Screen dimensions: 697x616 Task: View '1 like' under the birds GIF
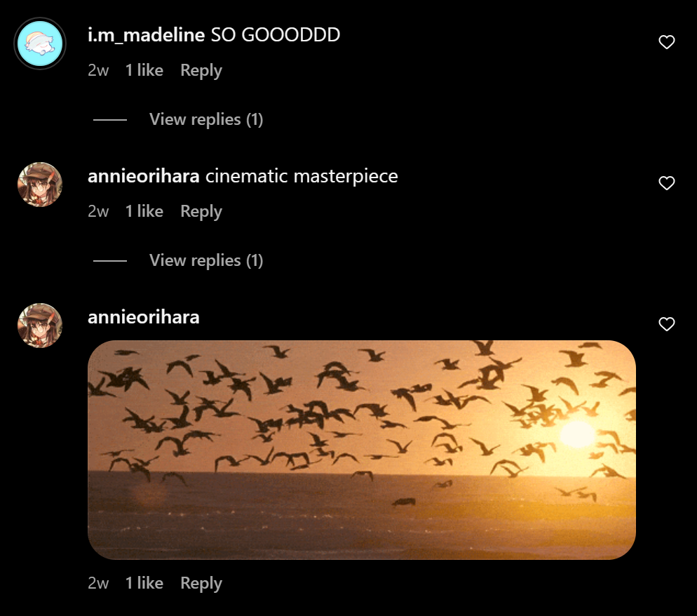pyautogui.click(x=144, y=583)
